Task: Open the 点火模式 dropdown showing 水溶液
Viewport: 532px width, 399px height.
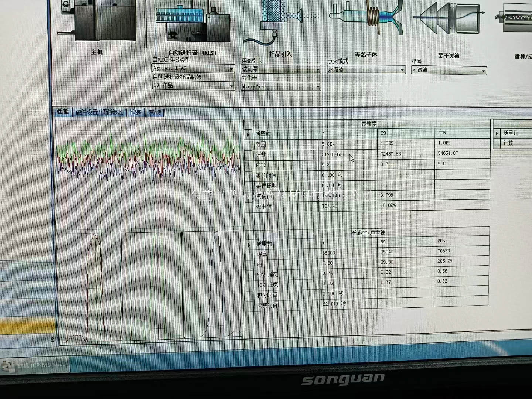Action: point(402,70)
